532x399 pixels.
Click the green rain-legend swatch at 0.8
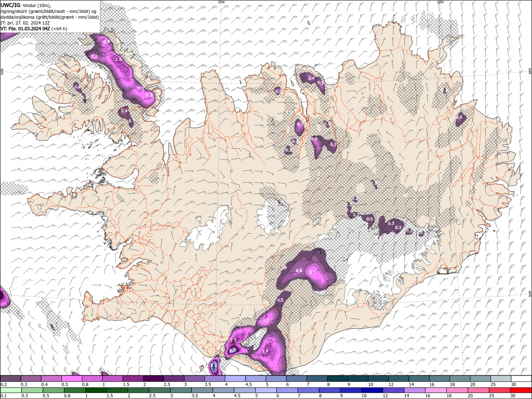pyautogui.click(x=74, y=390)
